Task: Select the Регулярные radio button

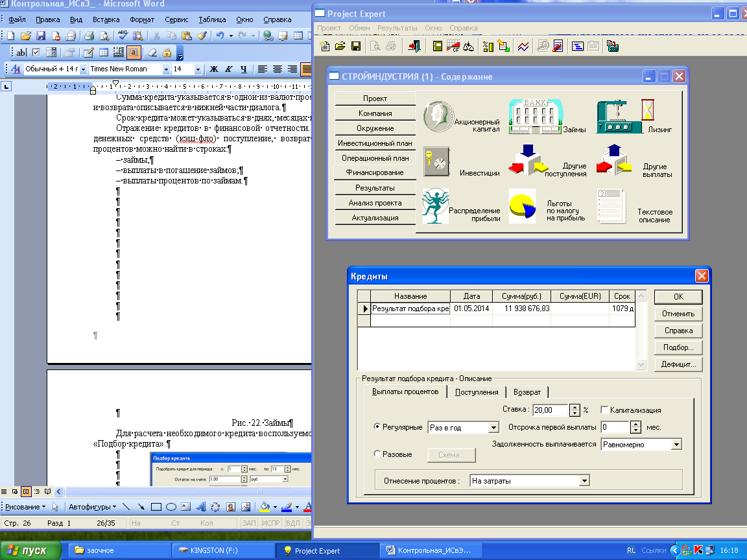Action: point(377,426)
